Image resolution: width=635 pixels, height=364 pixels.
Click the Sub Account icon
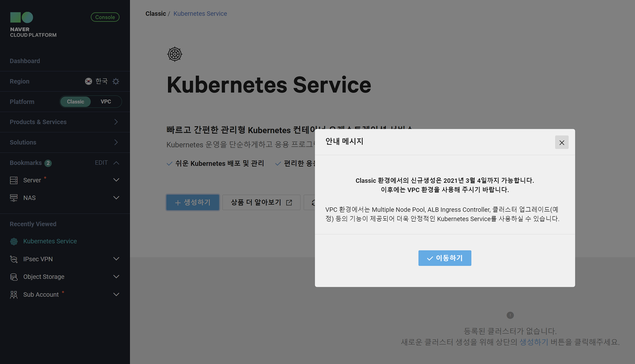14,295
